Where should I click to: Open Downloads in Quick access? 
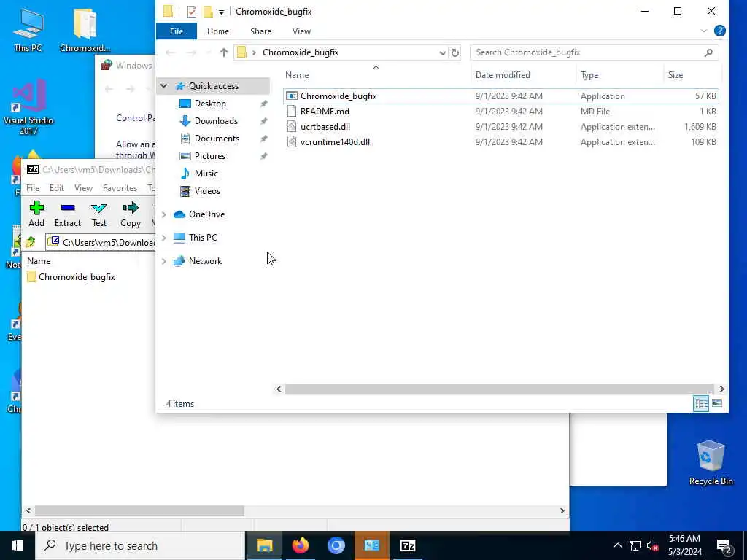coord(216,121)
